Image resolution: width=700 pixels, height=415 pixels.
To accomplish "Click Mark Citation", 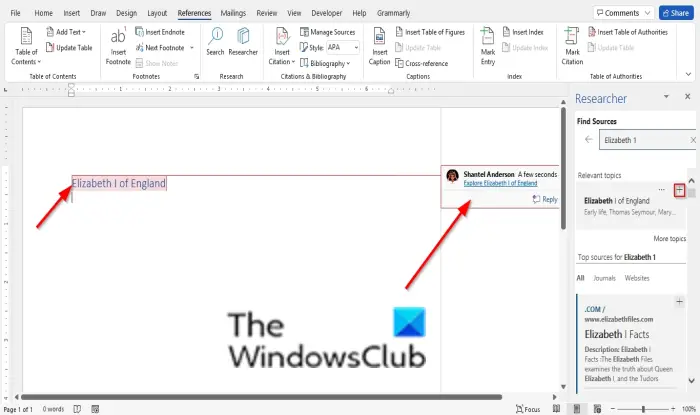I will click(572, 46).
